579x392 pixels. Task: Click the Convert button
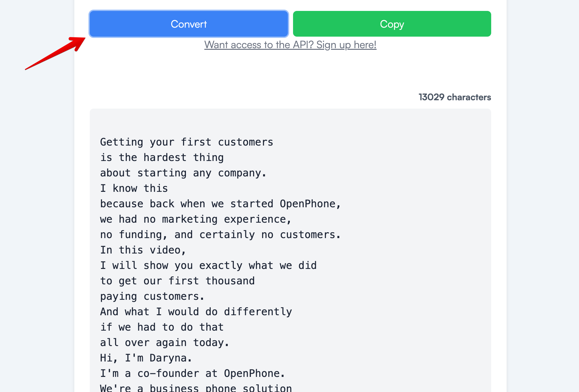[x=188, y=24]
